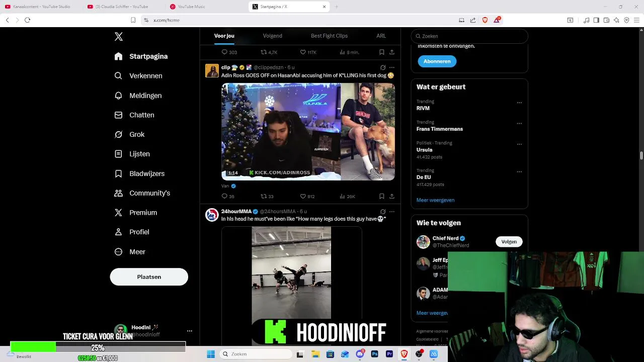This screenshot has height=362, width=644.
Task: Bookmark page with address bar bookmark icon
Action: pos(133,20)
